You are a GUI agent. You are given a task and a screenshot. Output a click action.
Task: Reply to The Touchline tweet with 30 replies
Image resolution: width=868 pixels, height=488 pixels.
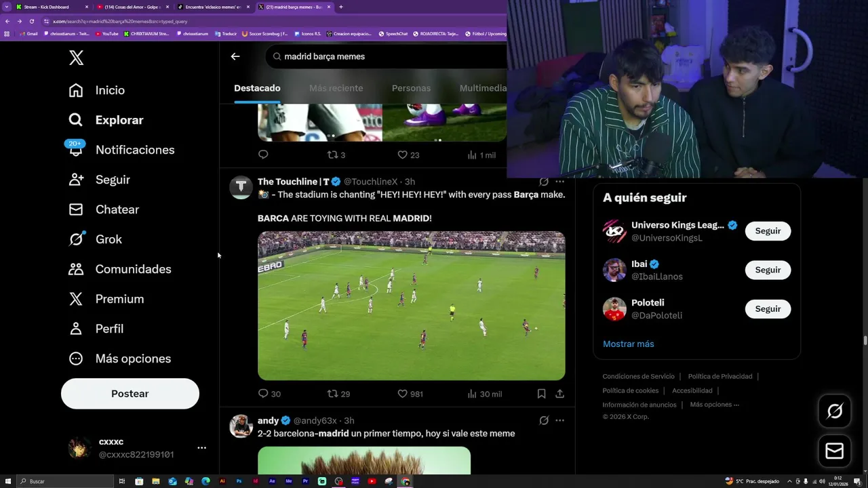269,394
